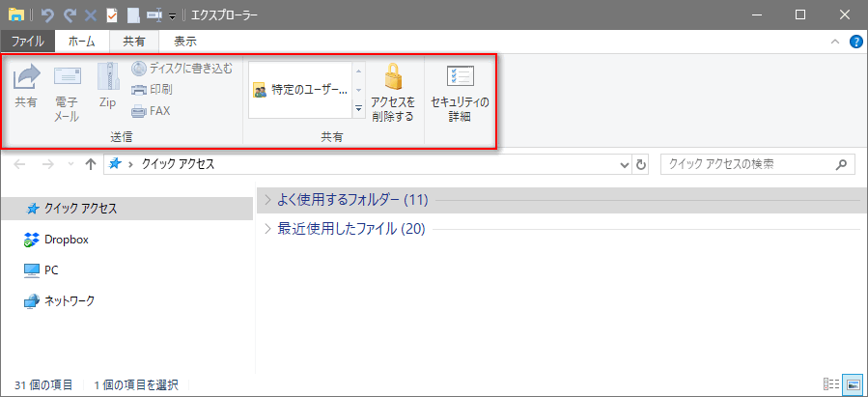868x397 pixels.
Task: Expand the よく使用するフォルダー group
Action: click(x=268, y=200)
